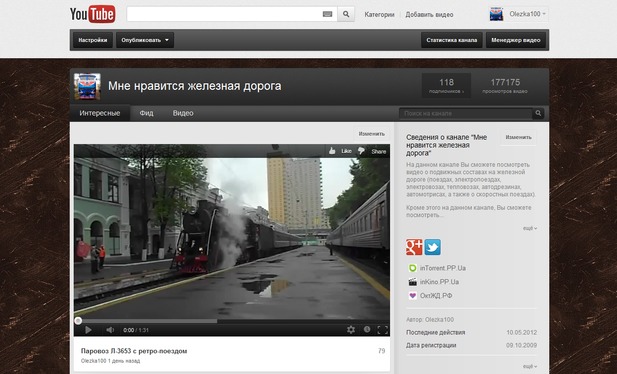This screenshot has height=374, width=617.
Task: Open uploader Olezka100 under the video
Action: tap(94, 361)
